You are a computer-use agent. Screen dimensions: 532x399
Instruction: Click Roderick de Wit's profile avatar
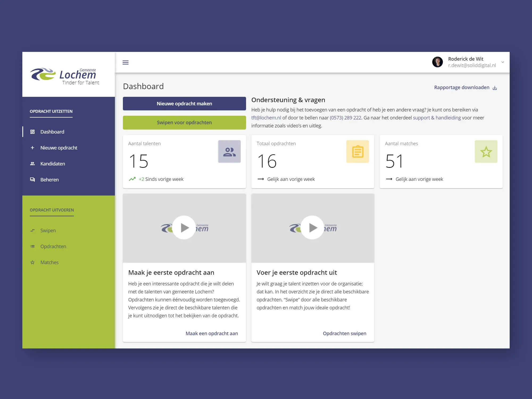click(437, 62)
